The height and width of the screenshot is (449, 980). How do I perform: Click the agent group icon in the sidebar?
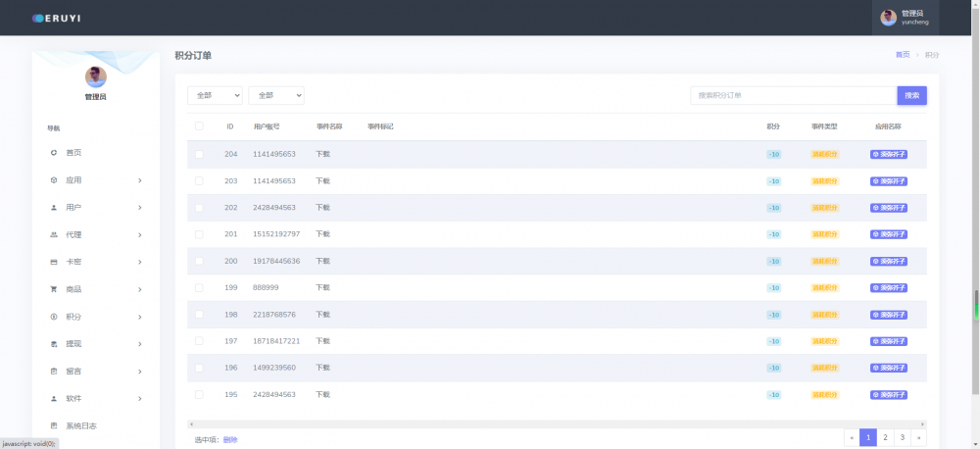click(54, 235)
